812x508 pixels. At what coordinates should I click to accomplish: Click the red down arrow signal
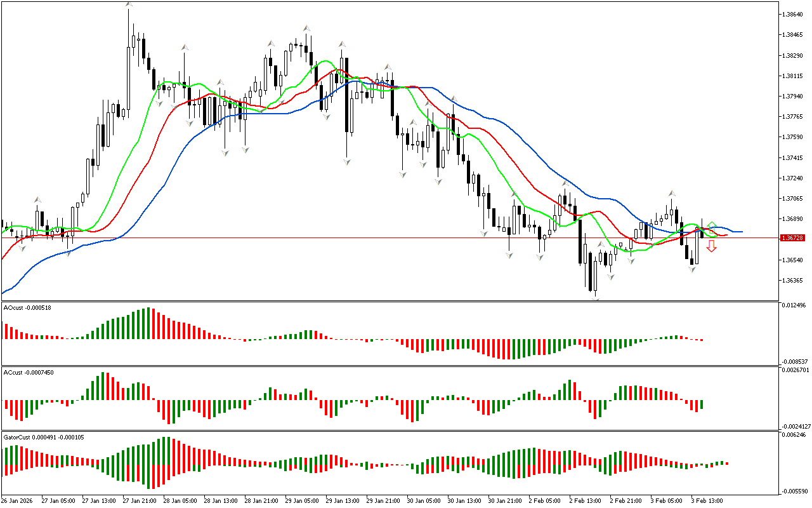[712, 246]
